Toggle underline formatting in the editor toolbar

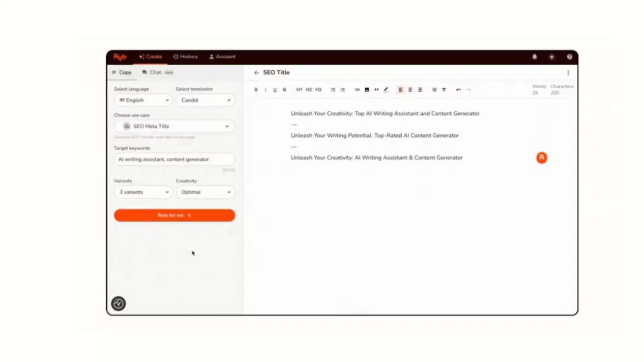tap(275, 90)
